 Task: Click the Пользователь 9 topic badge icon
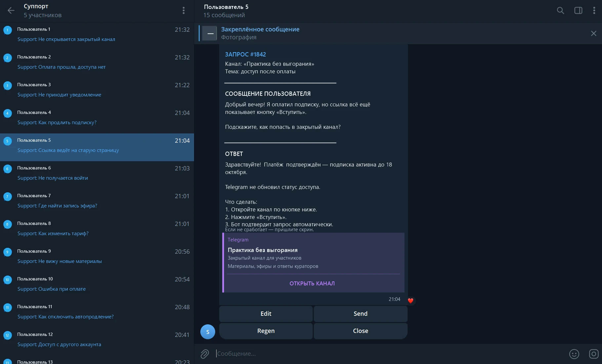(x=7, y=252)
